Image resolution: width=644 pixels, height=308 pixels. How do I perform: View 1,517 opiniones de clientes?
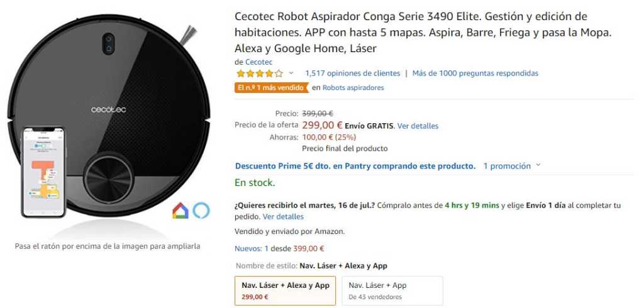[x=352, y=74]
